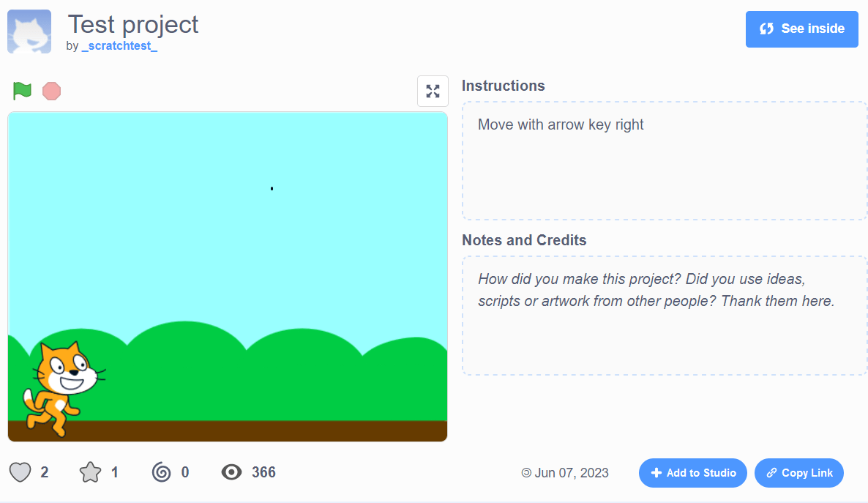Copy the project link
The height and width of the screenshot is (503, 868).
[x=798, y=473]
